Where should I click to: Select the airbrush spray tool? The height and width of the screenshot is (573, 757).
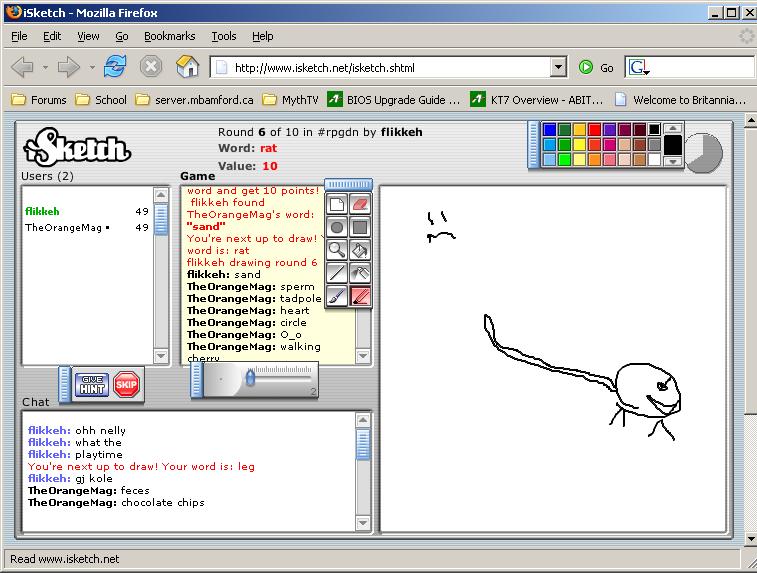360,273
